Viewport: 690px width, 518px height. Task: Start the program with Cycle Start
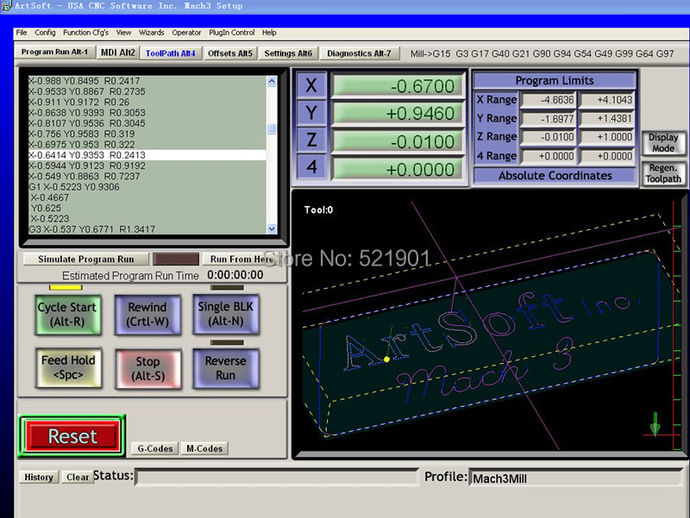pos(67,314)
